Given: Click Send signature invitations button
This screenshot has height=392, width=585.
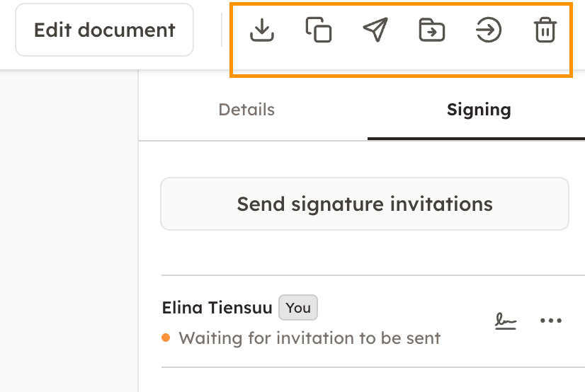Looking at the screenshot, I should coord(365,204).
